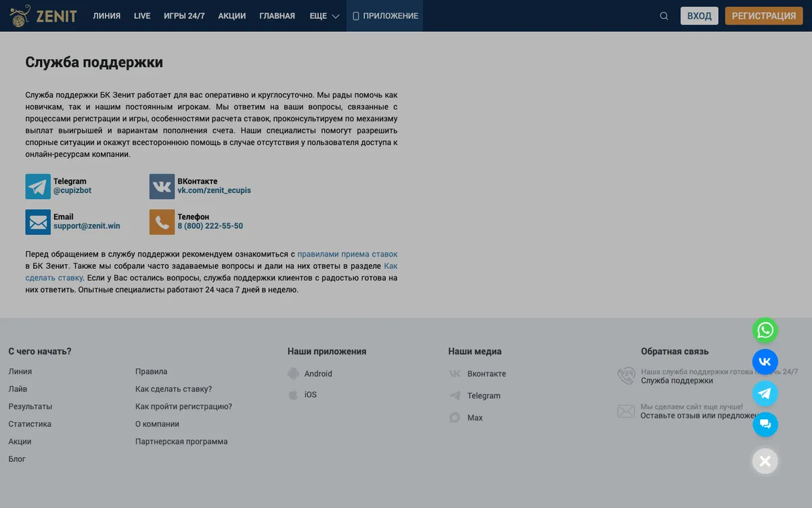Go to ГЛАВНАЯ page
Screen dimensions: 812x508
pyautogui.click(x=277, y=16)
